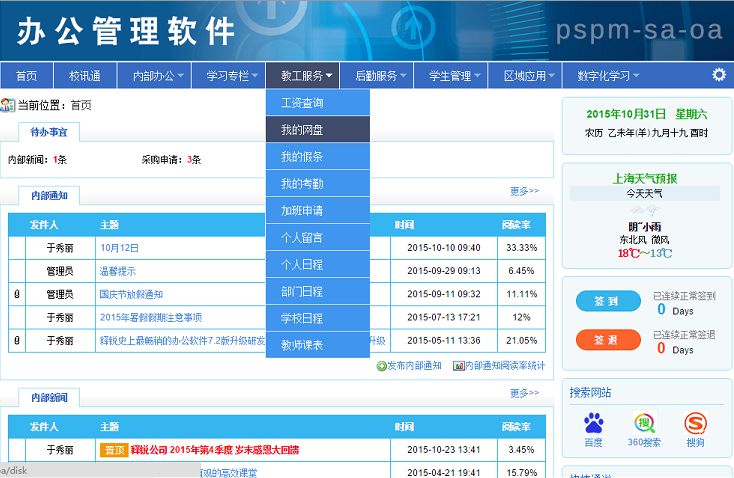Open the 温馨提示 notice link
The image size is (734, 478).
[x=117, y=271]
